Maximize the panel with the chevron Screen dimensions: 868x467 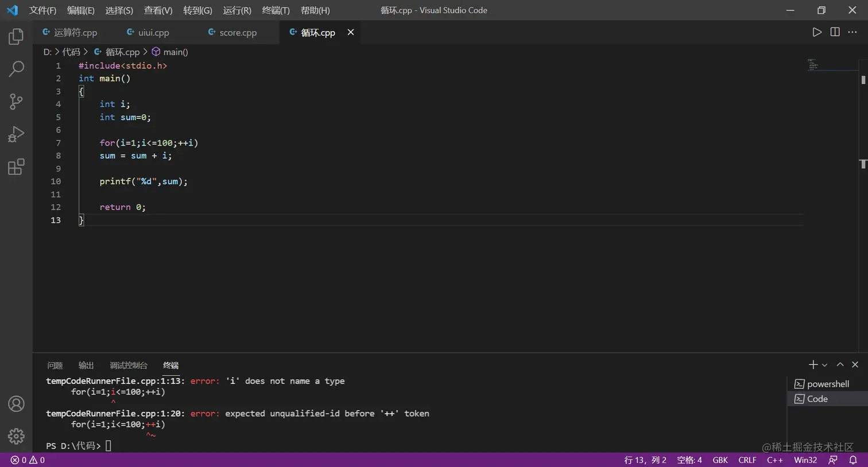tap(840, 364)
